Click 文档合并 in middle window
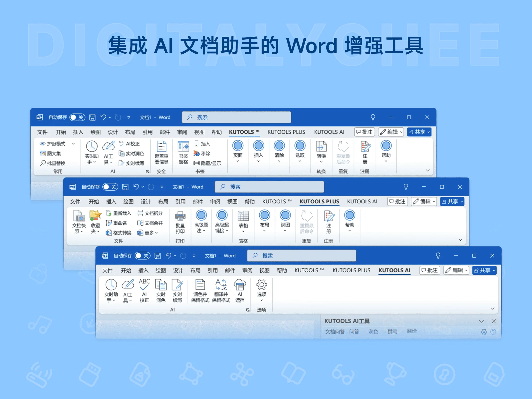This screenshot has height=399, width=532. 150,223
